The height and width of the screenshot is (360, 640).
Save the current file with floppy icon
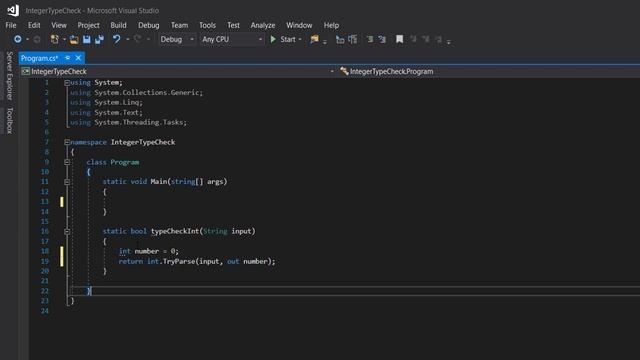pyautogui.click(x=87, y=39)
